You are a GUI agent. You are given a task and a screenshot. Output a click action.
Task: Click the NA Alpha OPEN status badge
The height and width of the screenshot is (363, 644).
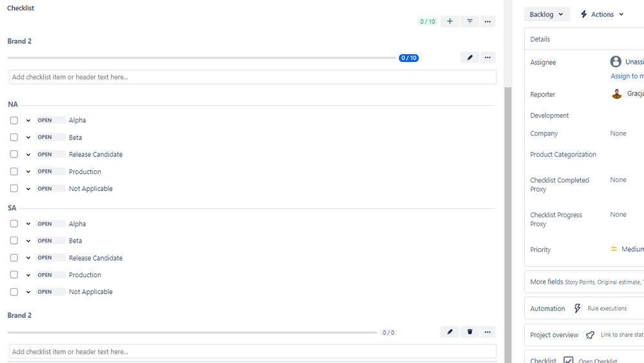(50, 121)
